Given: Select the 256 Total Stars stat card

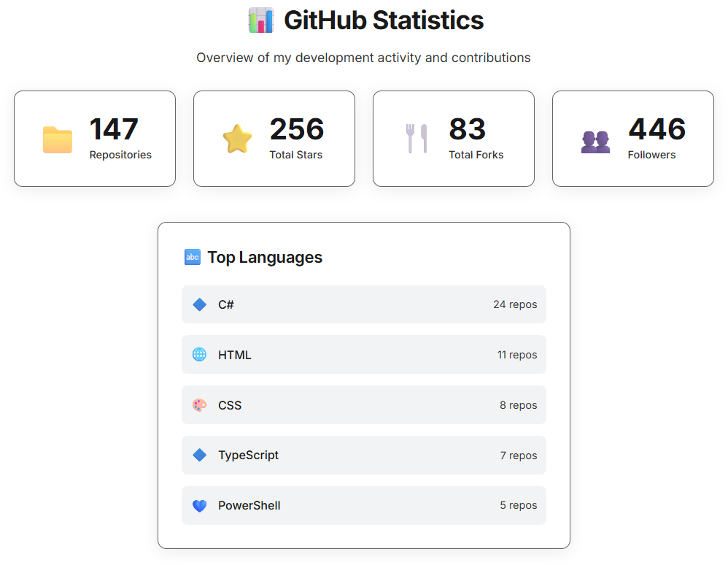Looking at the screenshot, I should point(274,139).
